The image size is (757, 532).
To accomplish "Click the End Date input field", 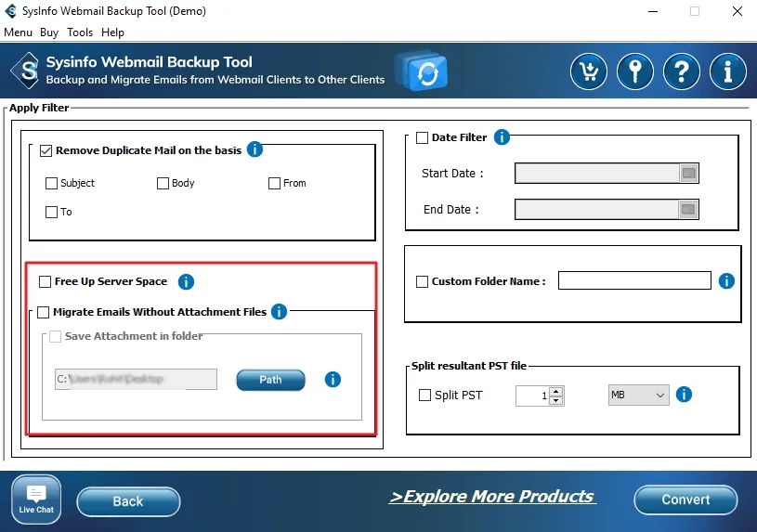I will point(596,210).
